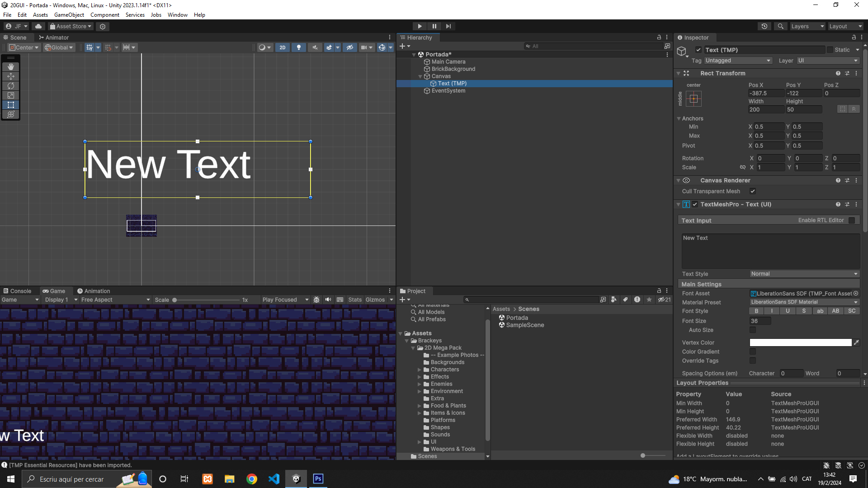Click the anchor preset icon
The width and height of the screenshot is (868, 488).
693,99
